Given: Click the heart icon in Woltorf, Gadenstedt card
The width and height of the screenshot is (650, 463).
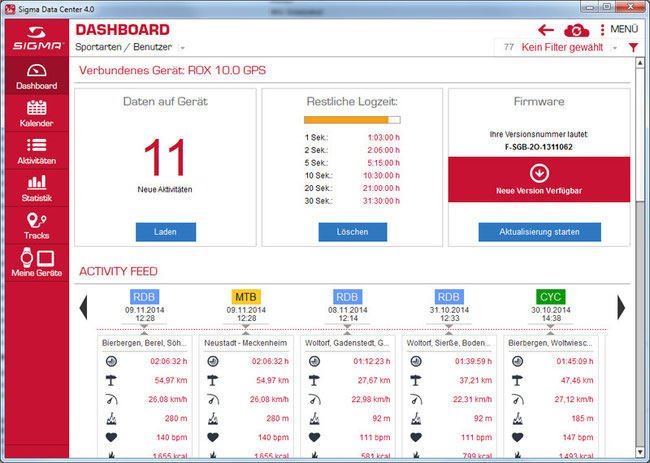Looking at the screenshot, I should pos(314,437).
